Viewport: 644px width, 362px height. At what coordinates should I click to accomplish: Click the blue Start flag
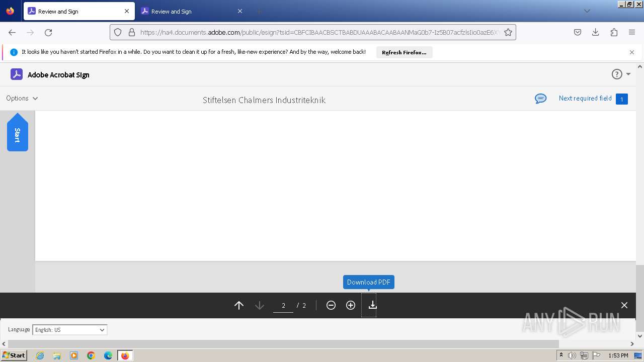[x=18, y=132]
